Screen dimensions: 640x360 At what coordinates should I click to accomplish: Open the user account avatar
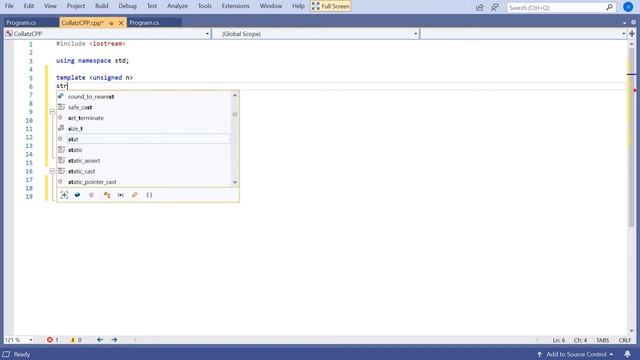628,7
